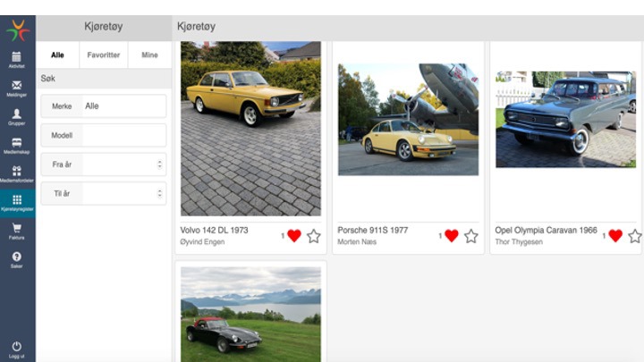This screenshot has width=644, height=362.
Task: Open Medlemskap in sidebar
Action: point(17,145)
